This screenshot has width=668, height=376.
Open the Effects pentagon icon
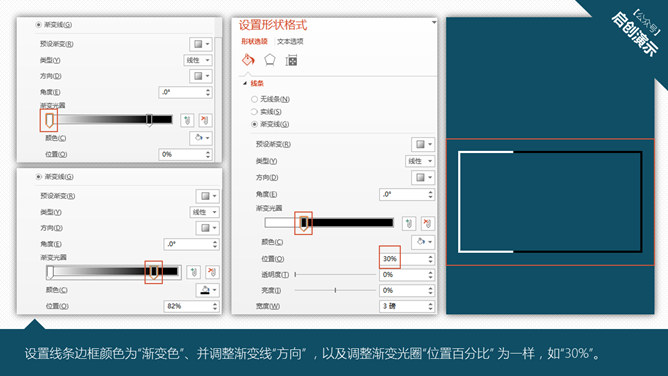(270, 60)
